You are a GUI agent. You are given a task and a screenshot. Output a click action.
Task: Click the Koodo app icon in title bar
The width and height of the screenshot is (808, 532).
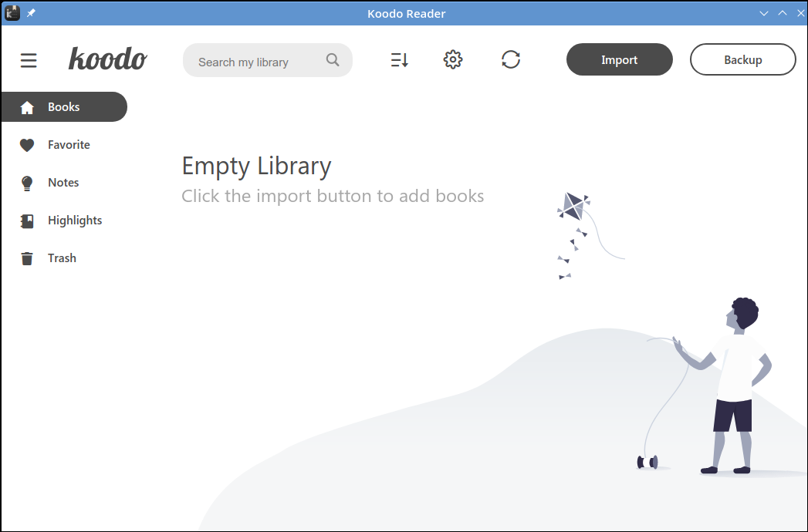(x=12, y=13)
